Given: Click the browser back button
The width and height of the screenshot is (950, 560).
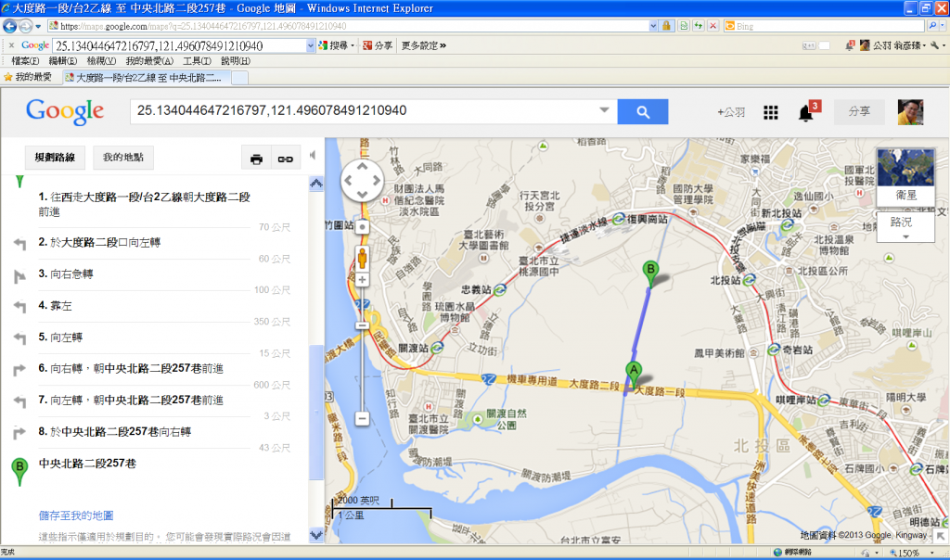Looking at the screenshot, I should 9,26.
